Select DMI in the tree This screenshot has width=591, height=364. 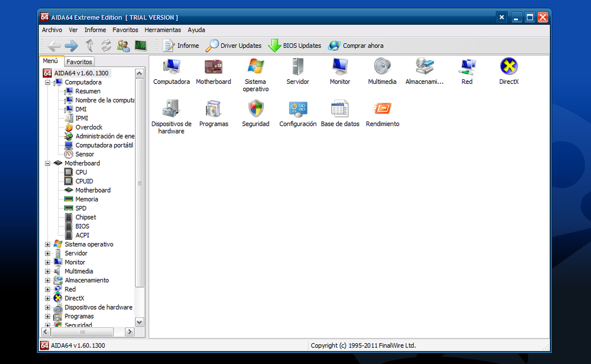(x=81, y=109)
